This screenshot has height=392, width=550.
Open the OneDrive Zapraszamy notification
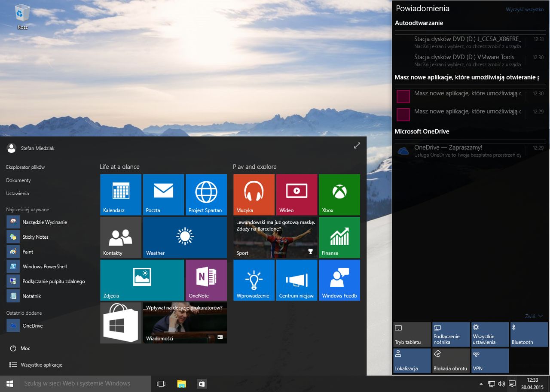(x=460, y=151)
